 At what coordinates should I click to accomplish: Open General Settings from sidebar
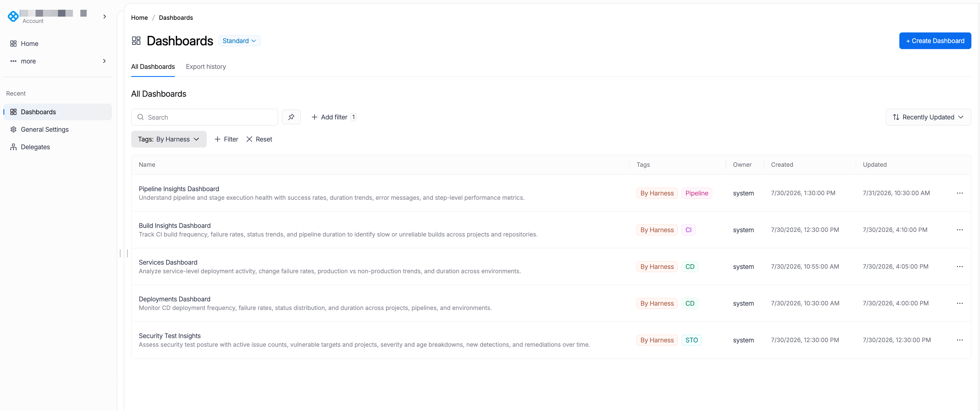tap(57, 129)
